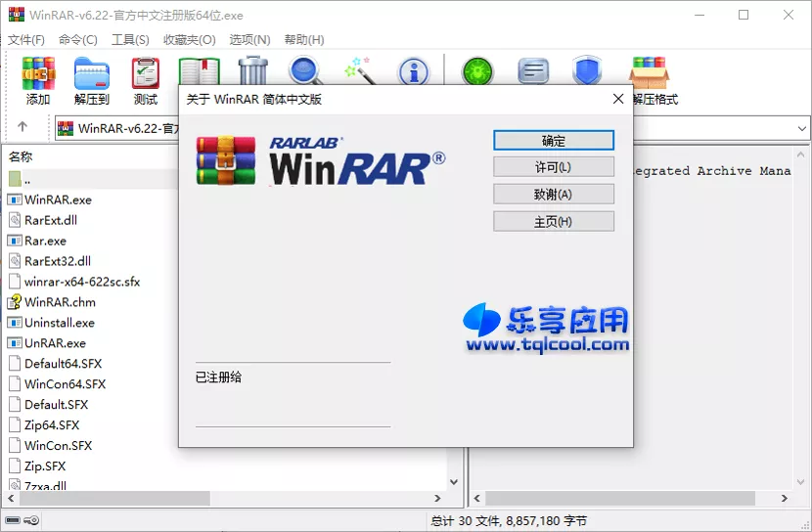Select the parent folder ".." row
The height and width of the screenshot is (532, 812).
(92, 180)
